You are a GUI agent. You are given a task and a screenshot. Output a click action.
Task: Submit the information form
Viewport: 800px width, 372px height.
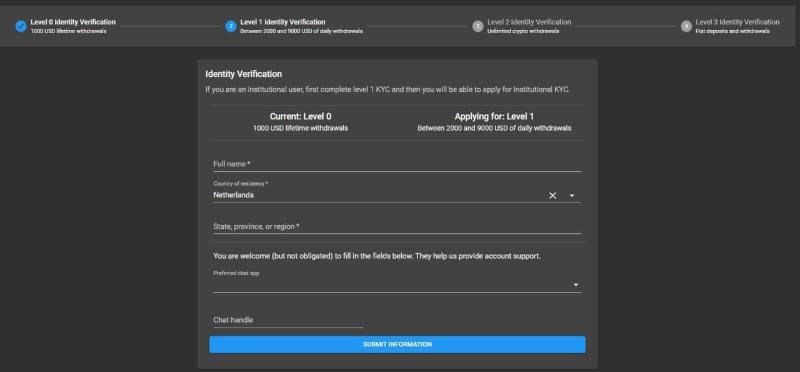click(397, 344)
